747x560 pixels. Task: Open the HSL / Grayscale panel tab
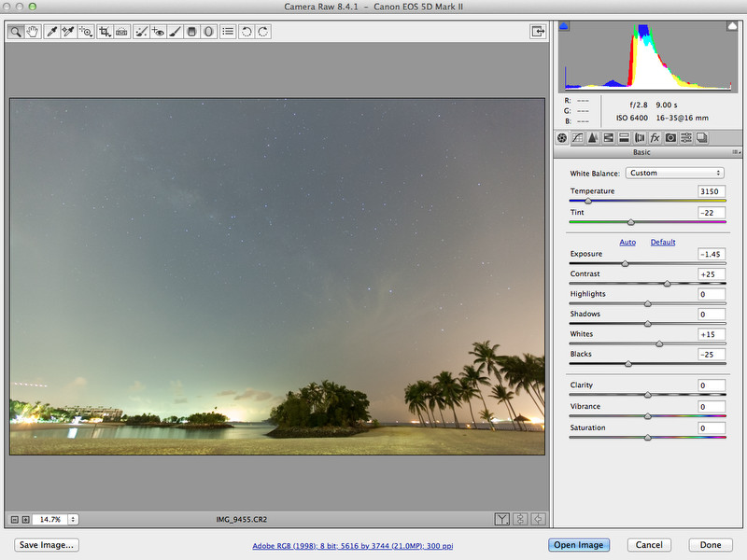[609, 137]
